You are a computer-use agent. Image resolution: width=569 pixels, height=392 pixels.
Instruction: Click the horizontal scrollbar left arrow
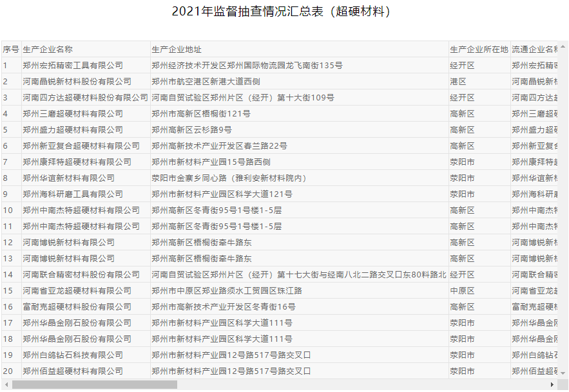point(6,384)
